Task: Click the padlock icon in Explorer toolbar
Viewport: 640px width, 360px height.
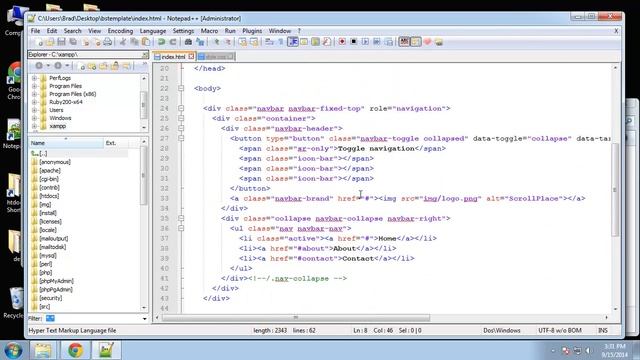Action: pos(116,66)
